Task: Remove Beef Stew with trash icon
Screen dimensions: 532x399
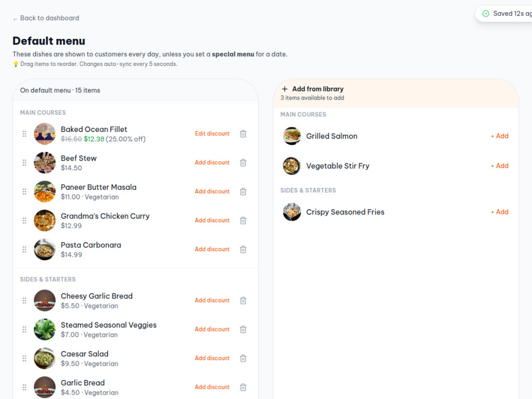Action: click(243, 162)
